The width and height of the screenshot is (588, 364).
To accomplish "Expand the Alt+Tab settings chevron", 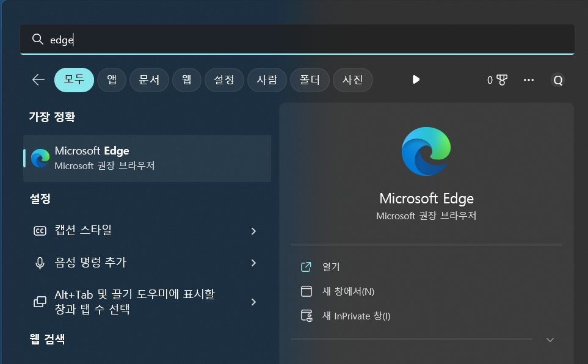I will [253, 302].
